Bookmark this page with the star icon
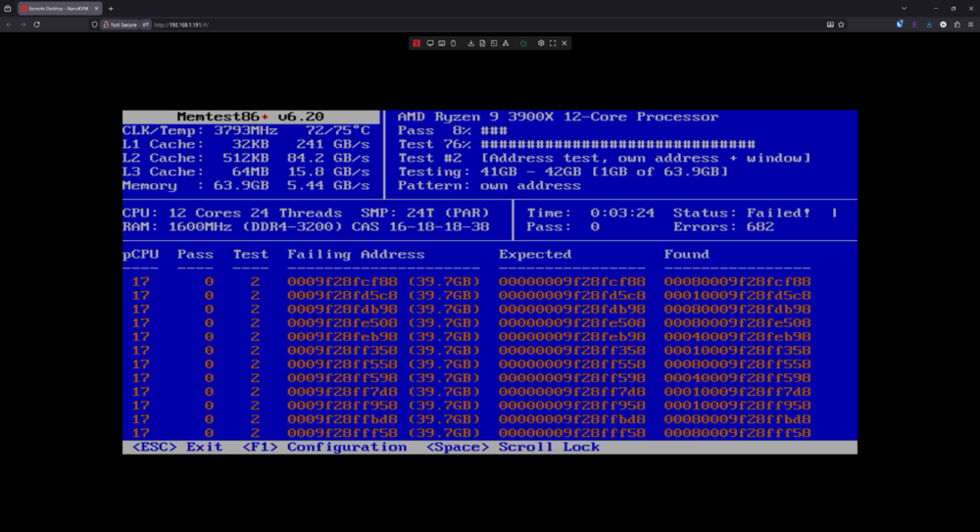980x532 pixels. click(x=841, y=24)
